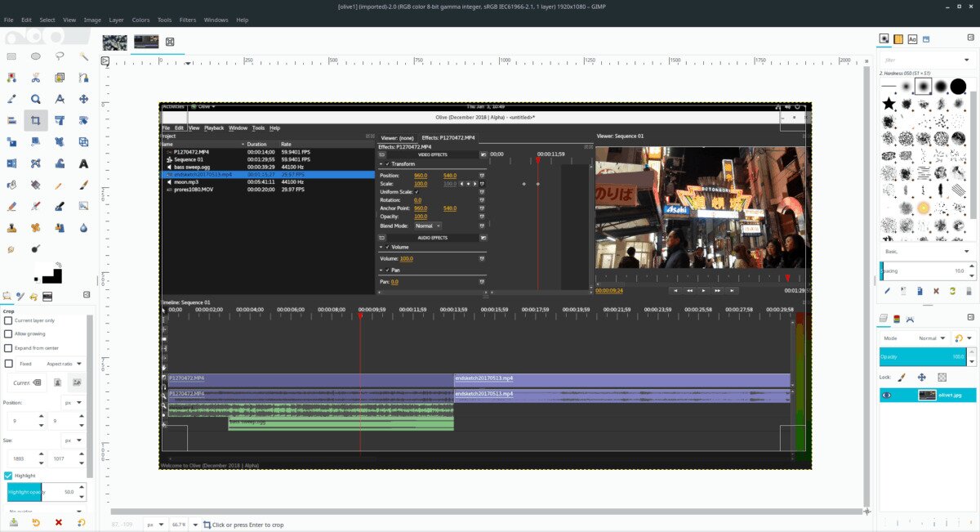The width and height of the screenshot is (980, 532).
Task: Pick the Free Select lasso tool
Action: (60, 56)
